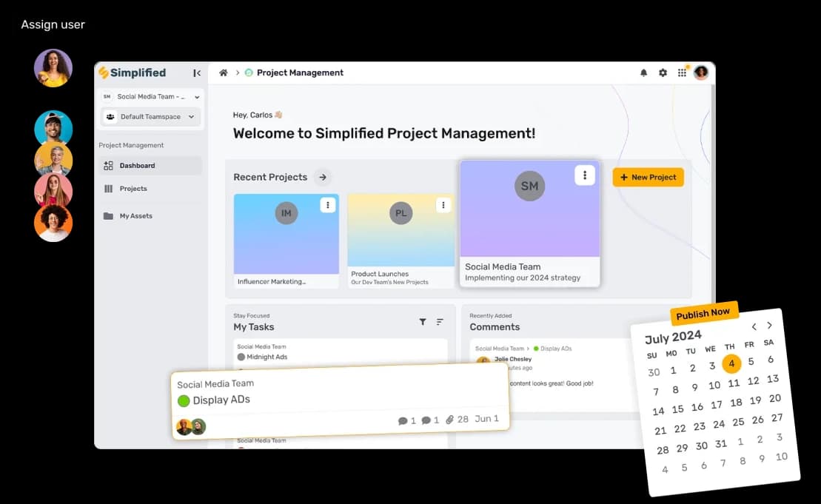
Task: Click the Jun 1 due date
Action: tap(486, 419)
